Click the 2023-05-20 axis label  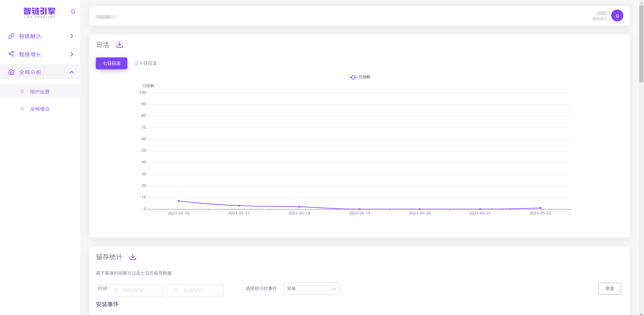point(420,213)
